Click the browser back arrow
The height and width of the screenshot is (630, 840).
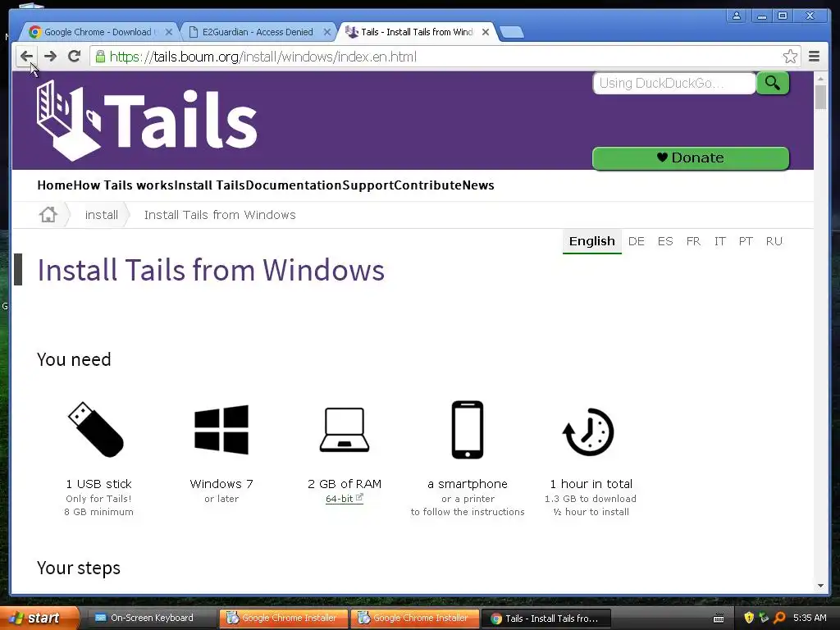[x=26, y=57]
